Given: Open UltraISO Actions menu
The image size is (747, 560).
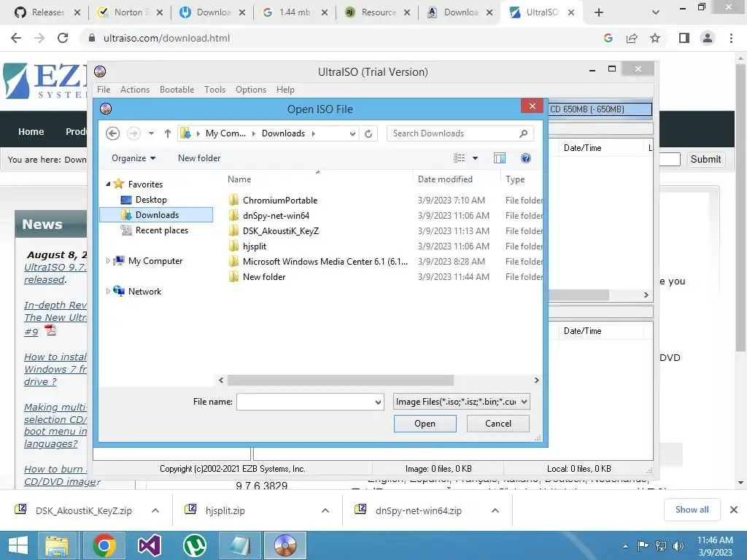Looking at the screenshot, I should [x=135, y=90].
